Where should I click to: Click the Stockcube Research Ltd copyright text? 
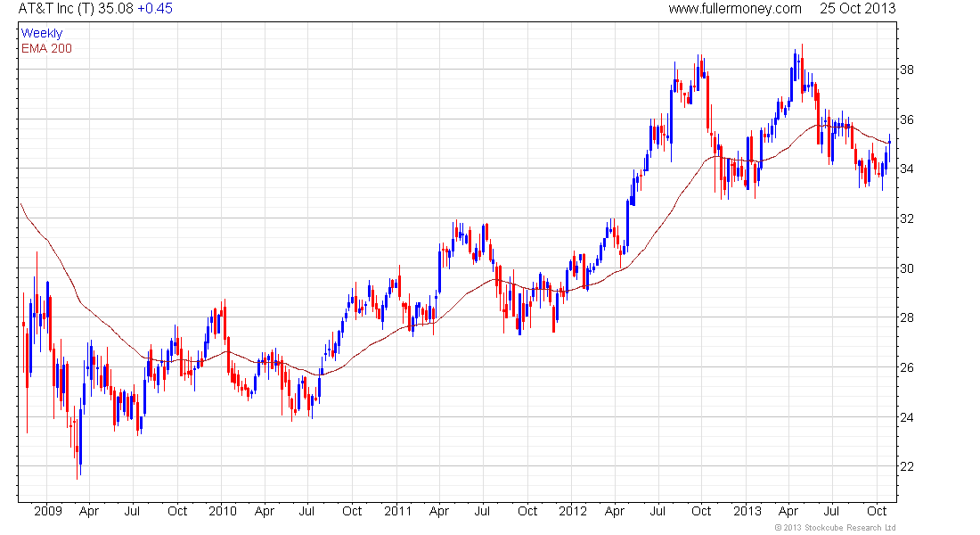pyautogui.click(x=835, y=528)
